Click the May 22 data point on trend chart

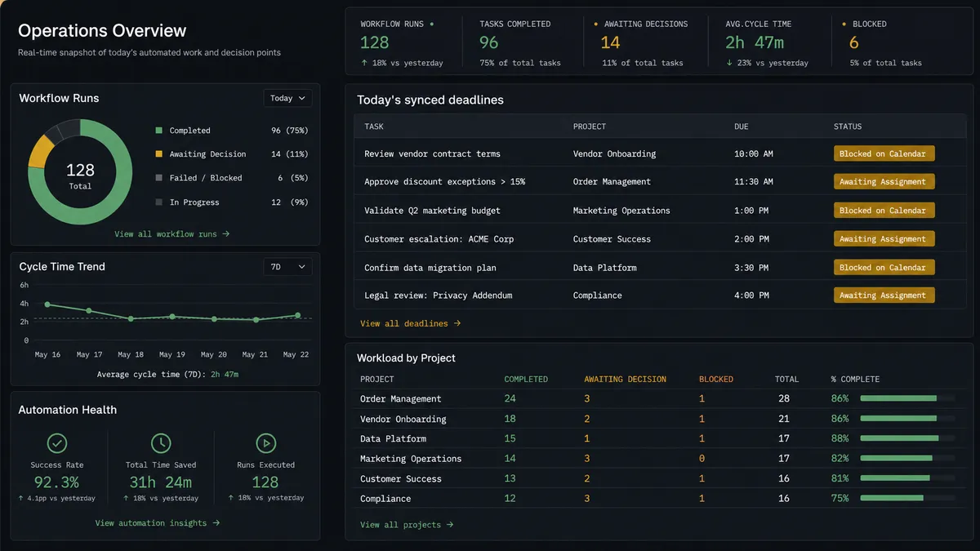[x=297, y=315]
